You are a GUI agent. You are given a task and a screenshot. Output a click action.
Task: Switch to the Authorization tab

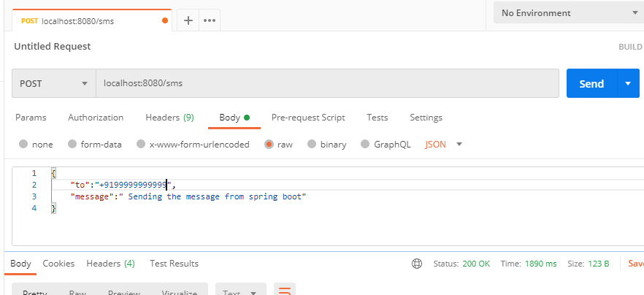coord(96,118)
